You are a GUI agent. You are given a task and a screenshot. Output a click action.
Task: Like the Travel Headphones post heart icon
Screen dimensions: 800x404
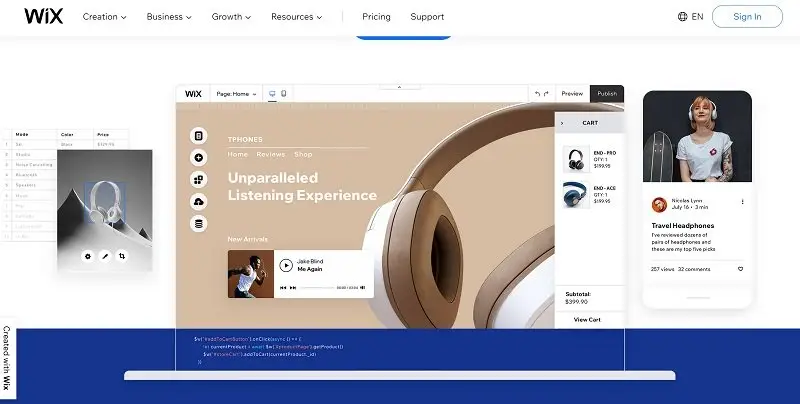(x=740, y=269)
